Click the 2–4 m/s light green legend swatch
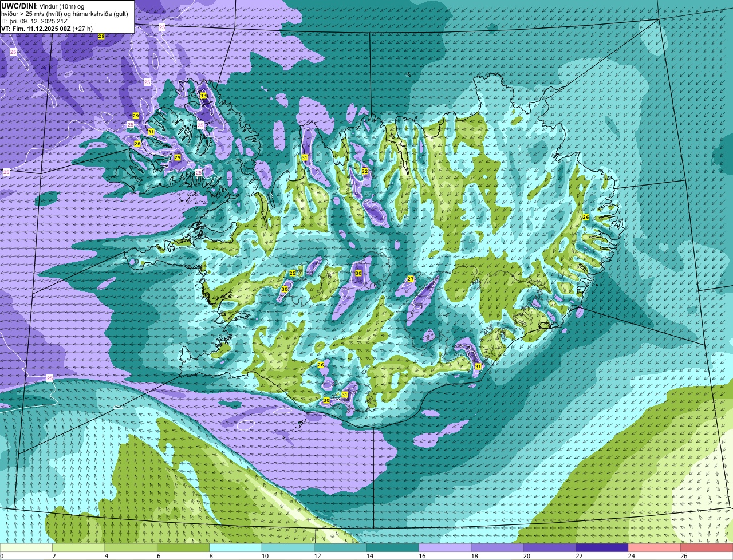 (79, 547)
